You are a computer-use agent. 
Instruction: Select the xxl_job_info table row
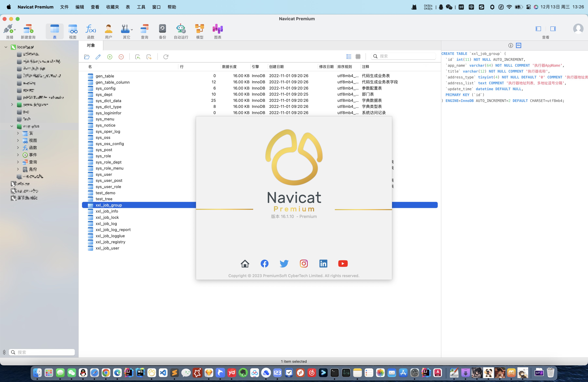point(260,211)
